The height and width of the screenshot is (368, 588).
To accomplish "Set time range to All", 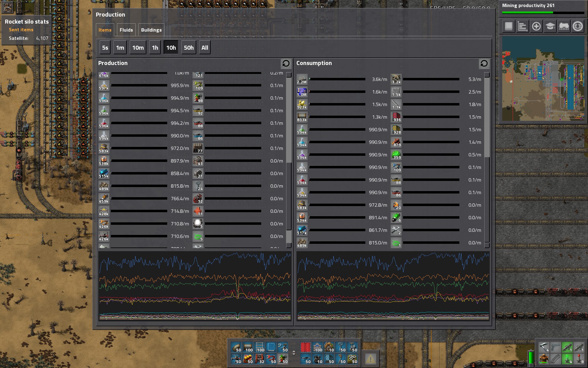I will pos(205,48).
